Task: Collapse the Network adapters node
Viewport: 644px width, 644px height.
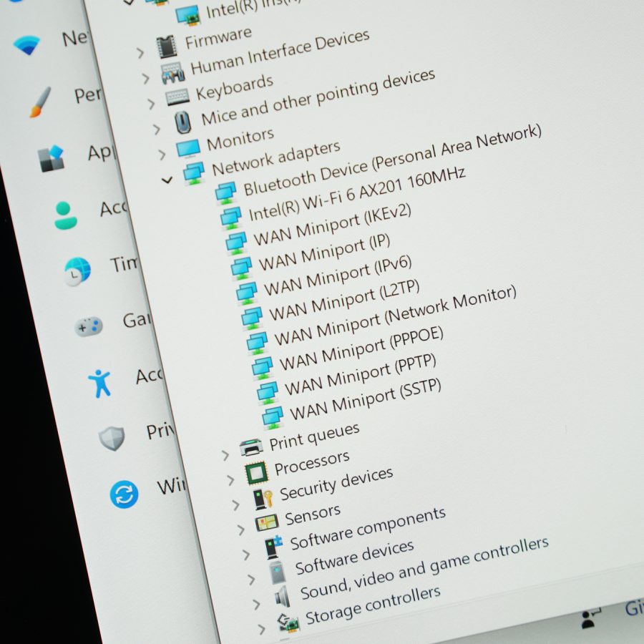Action: pyautogui.click(x=167, y=180)
